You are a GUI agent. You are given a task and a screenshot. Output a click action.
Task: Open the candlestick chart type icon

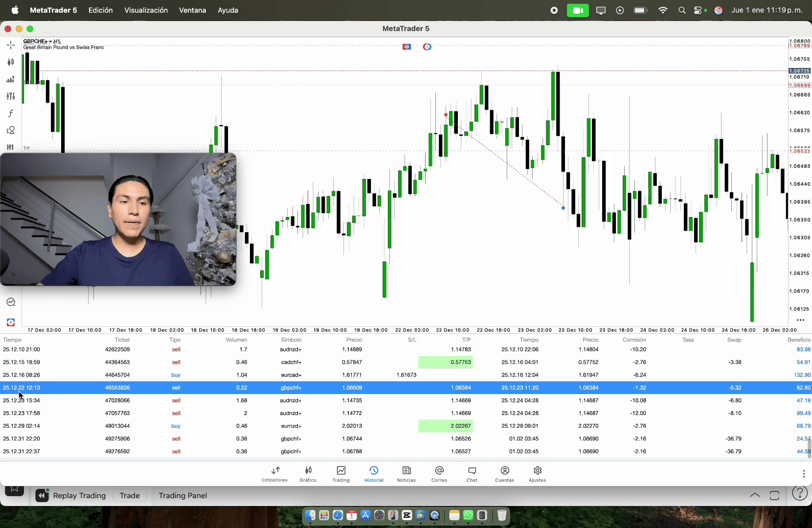pyautogui.click(x=11, y=62)
